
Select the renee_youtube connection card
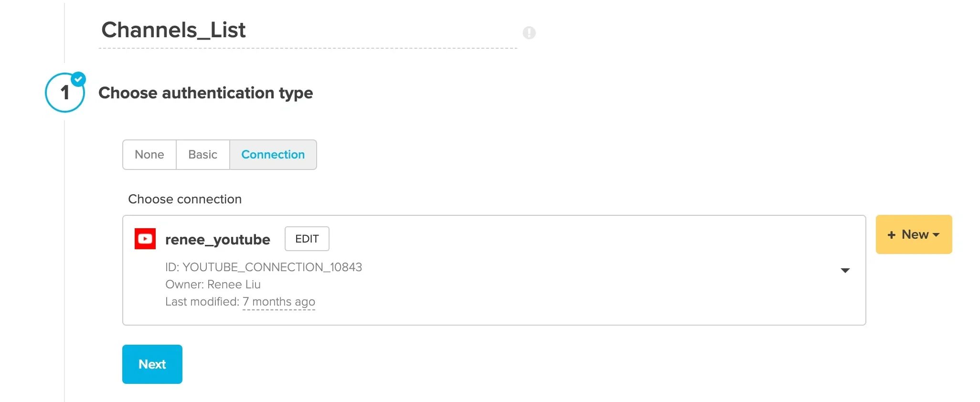494,270
